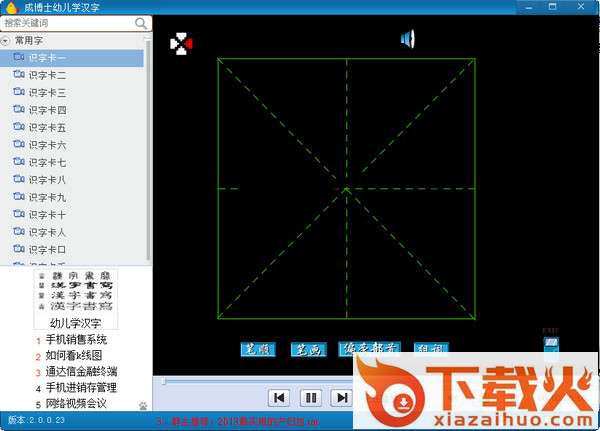600x431 pixels.
Task: Click the camera icon beside 识字卡三
Action: [x=19, y=92]
